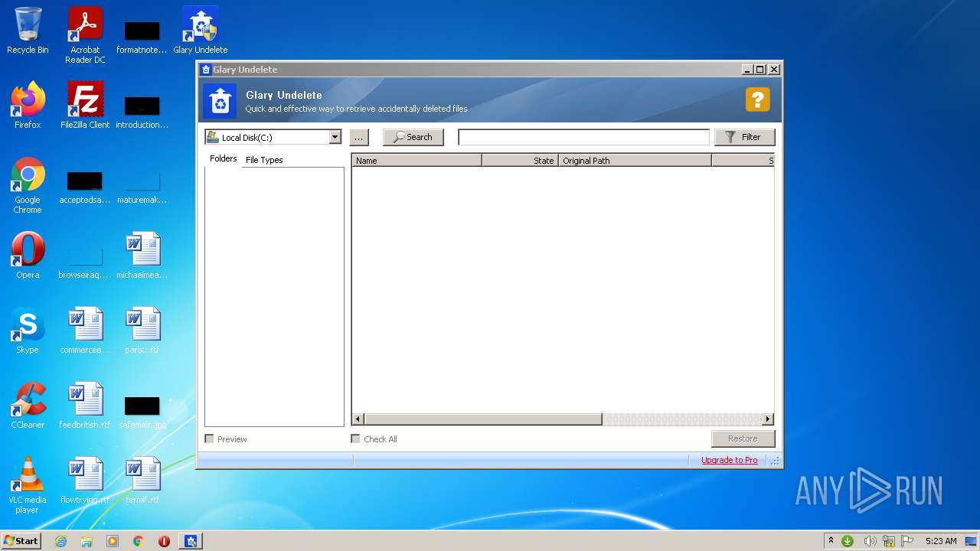Select the acceptedsa... desktop file
980x551 pixels.
[x=85, y=187]
